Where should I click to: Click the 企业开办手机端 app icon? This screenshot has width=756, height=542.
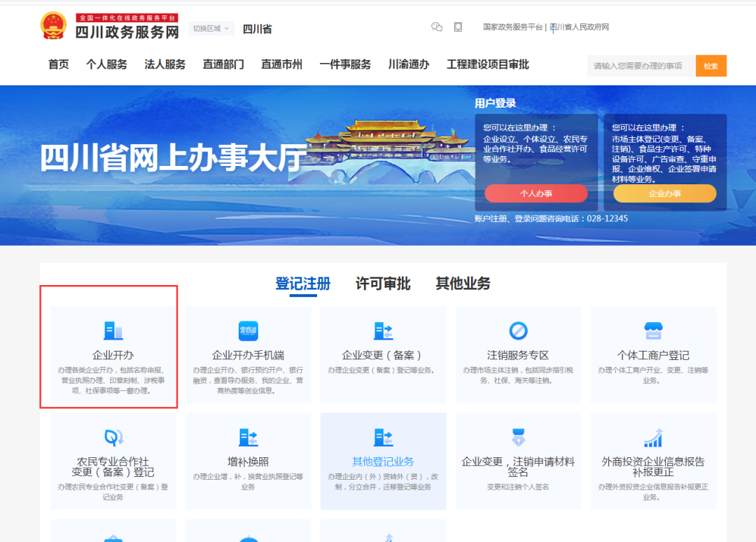tap(248, 331)
